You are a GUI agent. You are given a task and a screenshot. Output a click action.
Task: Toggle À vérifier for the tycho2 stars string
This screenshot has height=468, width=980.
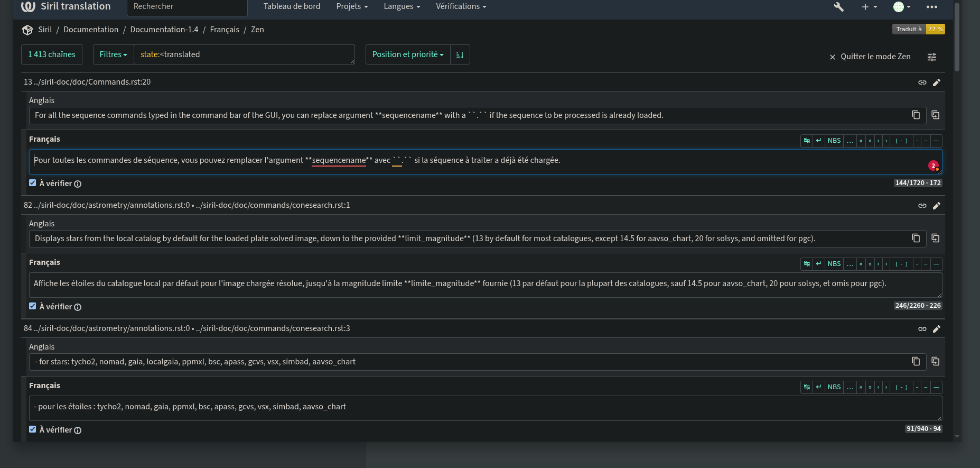33,429
